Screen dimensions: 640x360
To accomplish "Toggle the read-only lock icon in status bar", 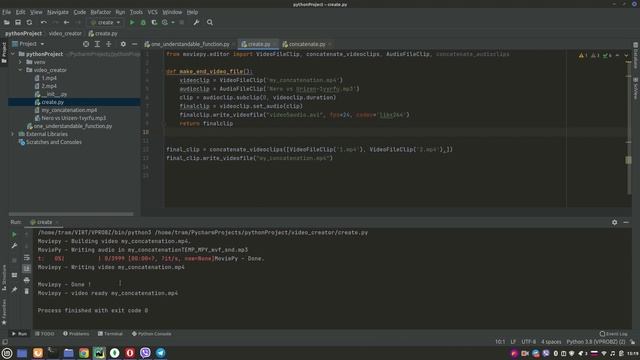I will [x=632, y=342].
